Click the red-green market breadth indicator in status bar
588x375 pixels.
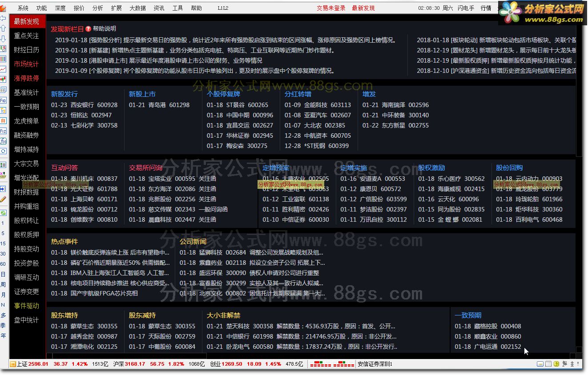[x=332, y=364]
